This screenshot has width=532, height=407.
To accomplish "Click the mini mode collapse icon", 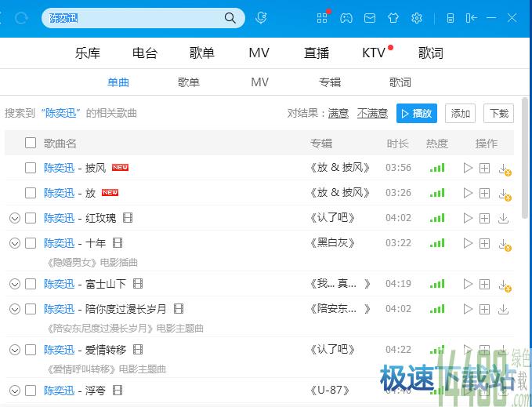I will pos(472,18).
